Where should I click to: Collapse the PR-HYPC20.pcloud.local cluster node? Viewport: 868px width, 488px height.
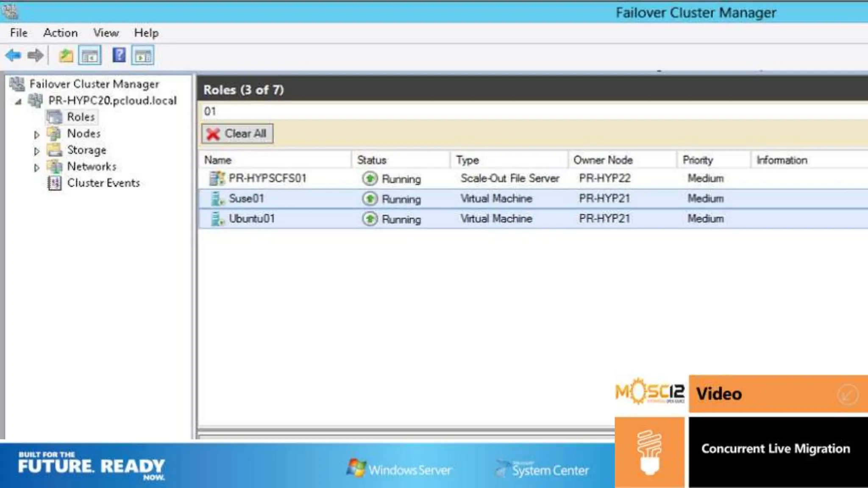click(18, 102)
